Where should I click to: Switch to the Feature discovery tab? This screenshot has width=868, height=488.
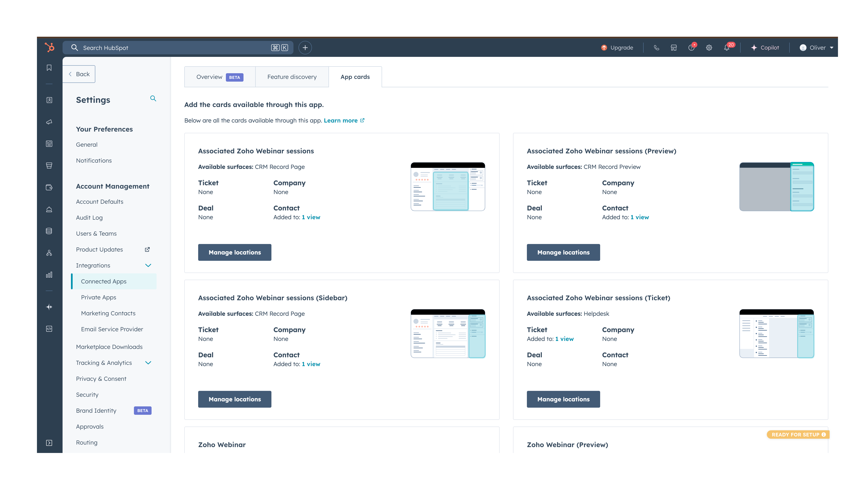click(x=292, y=77)
